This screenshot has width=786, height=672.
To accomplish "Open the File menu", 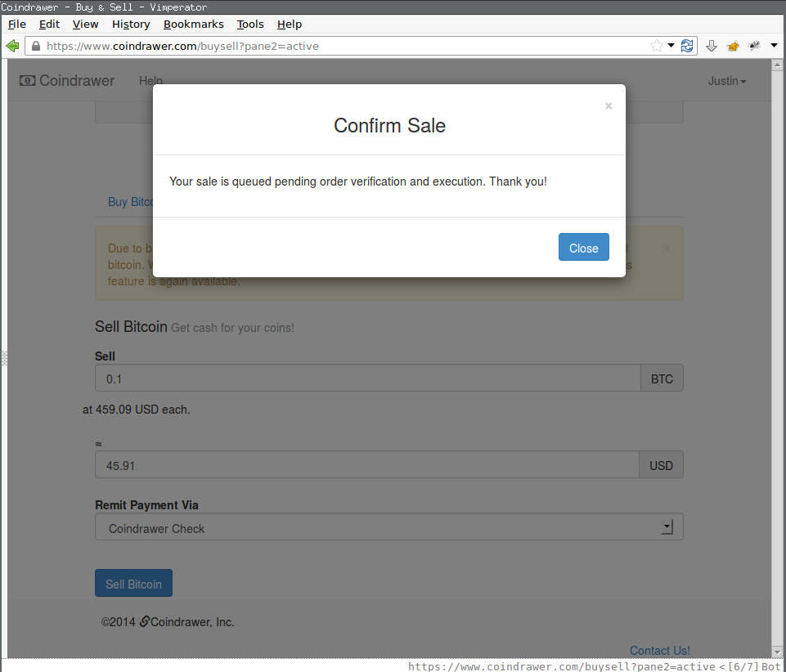I will point(17,24).
